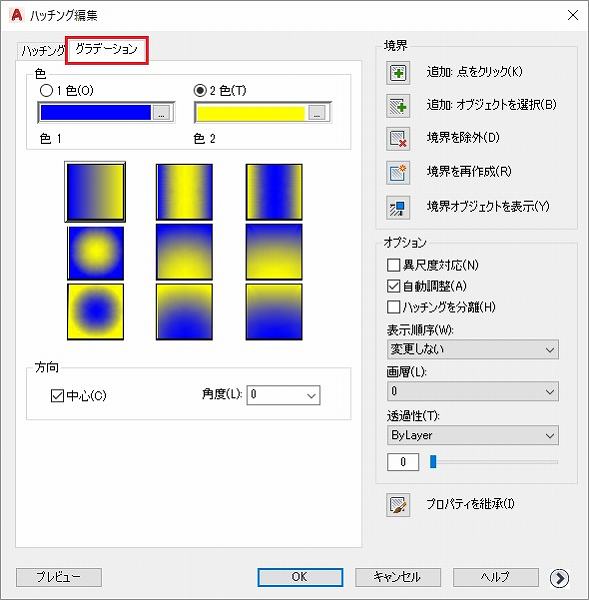The width and height of the screenshot is (589, 600).
Task: Click the remove boundaries icon
Action: pos(398,139)
